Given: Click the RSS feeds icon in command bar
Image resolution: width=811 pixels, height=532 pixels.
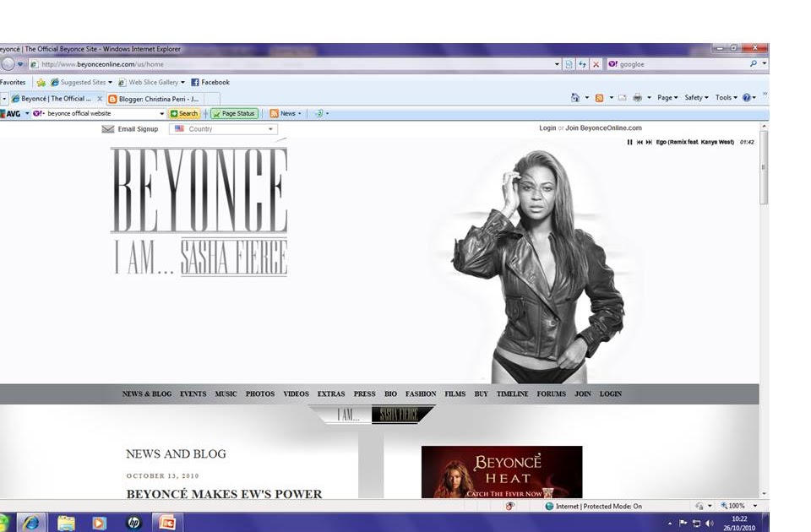Looking at the screenshot, I should coord(600,97).
